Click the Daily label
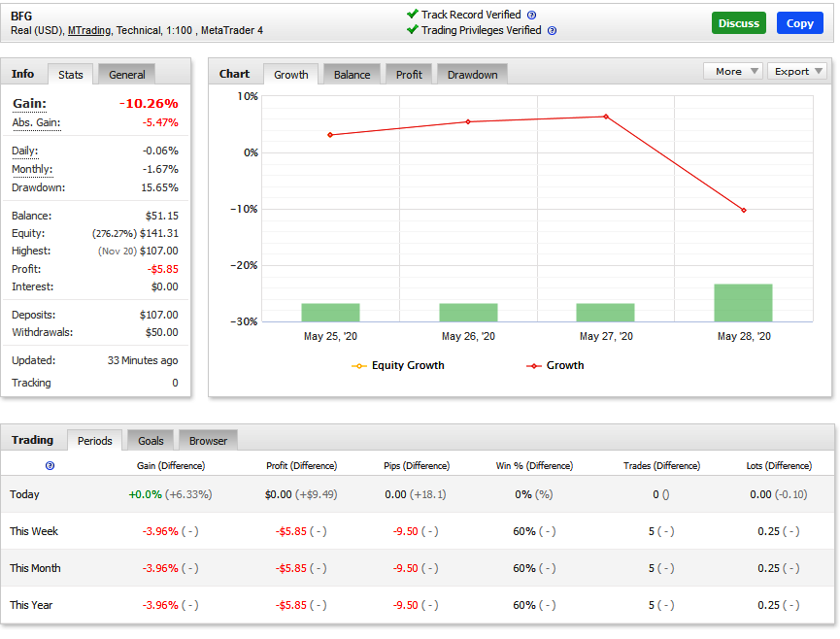The image size is (840, 639). click(x=24, y=151)
